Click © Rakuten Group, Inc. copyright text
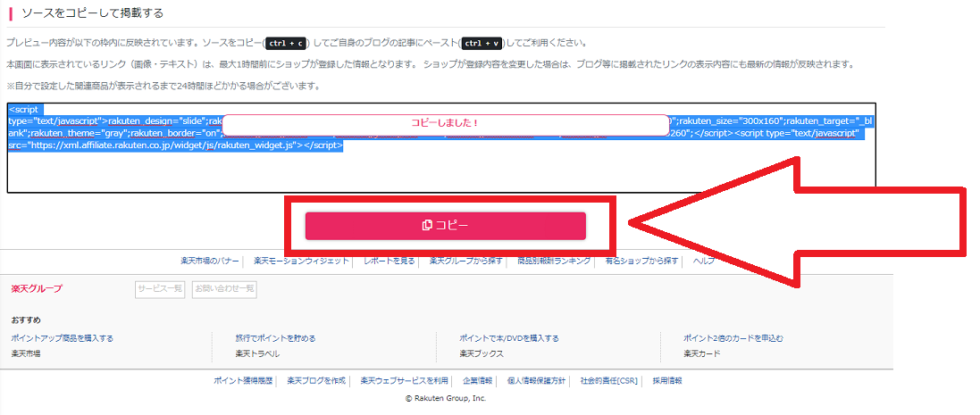This screenshot has width=980, height=415. click(446, 397)
